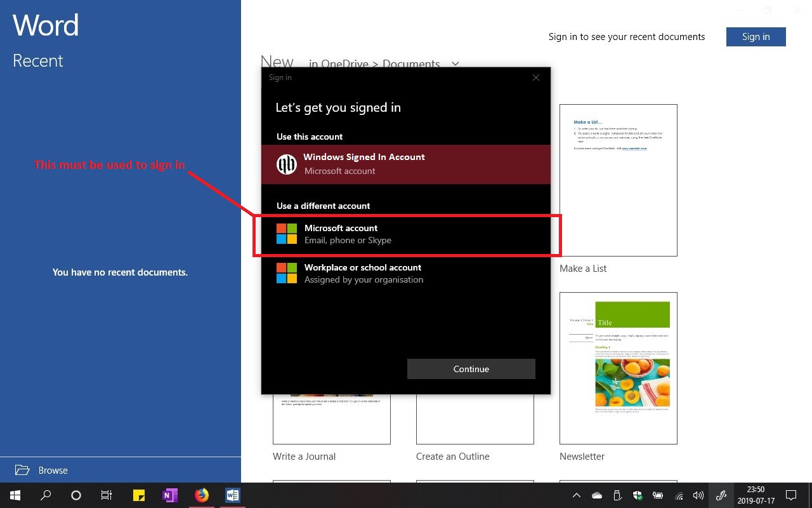The image size is (812, 508).
Task: Open the Windows Ink Workspace pen icon
Action: click(721, 495)
